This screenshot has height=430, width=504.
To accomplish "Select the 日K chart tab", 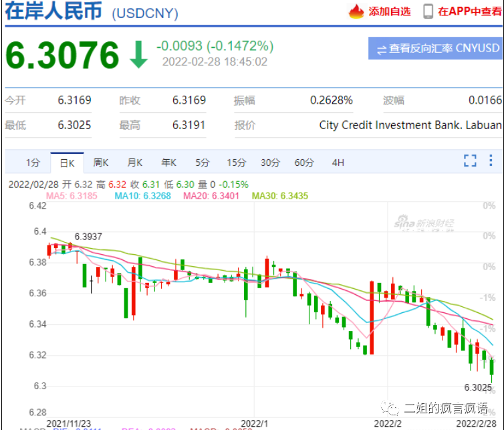I will tap(68, 163).
